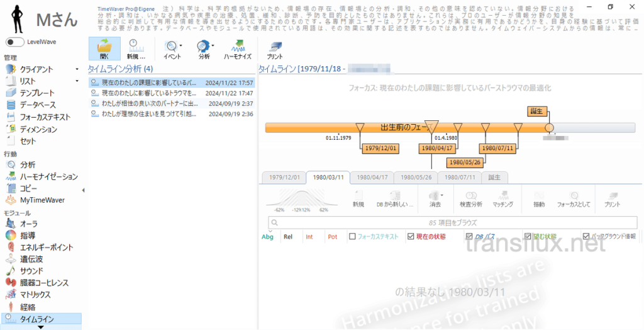Click the ハーモナイズ harmonize toolbar icon

(x=237, y=49)
